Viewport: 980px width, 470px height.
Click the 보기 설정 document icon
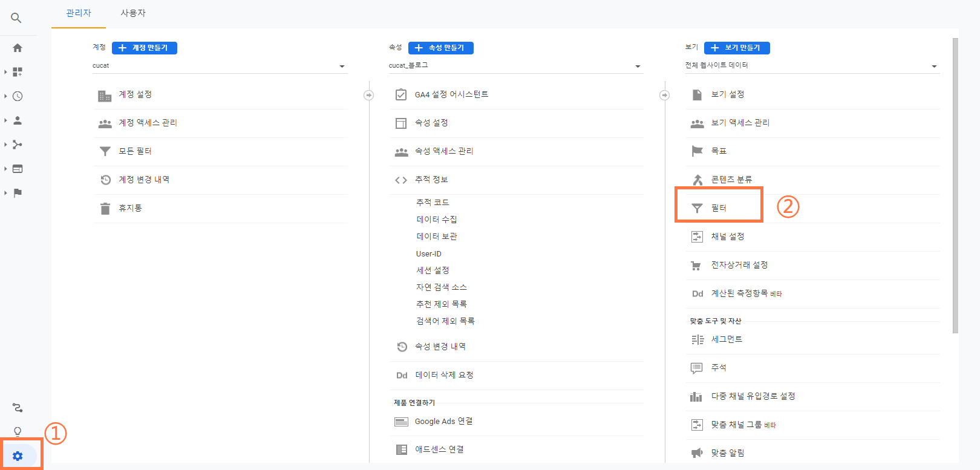tap(697, 94)
